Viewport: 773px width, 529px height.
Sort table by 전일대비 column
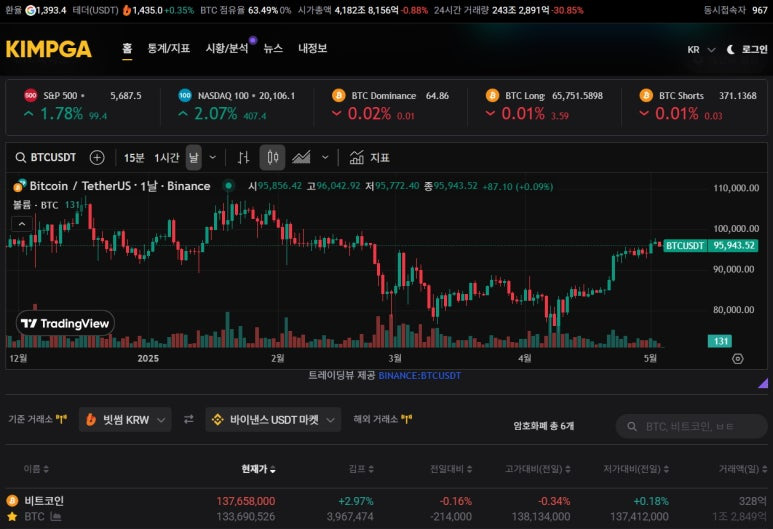[x=451, y=469]
